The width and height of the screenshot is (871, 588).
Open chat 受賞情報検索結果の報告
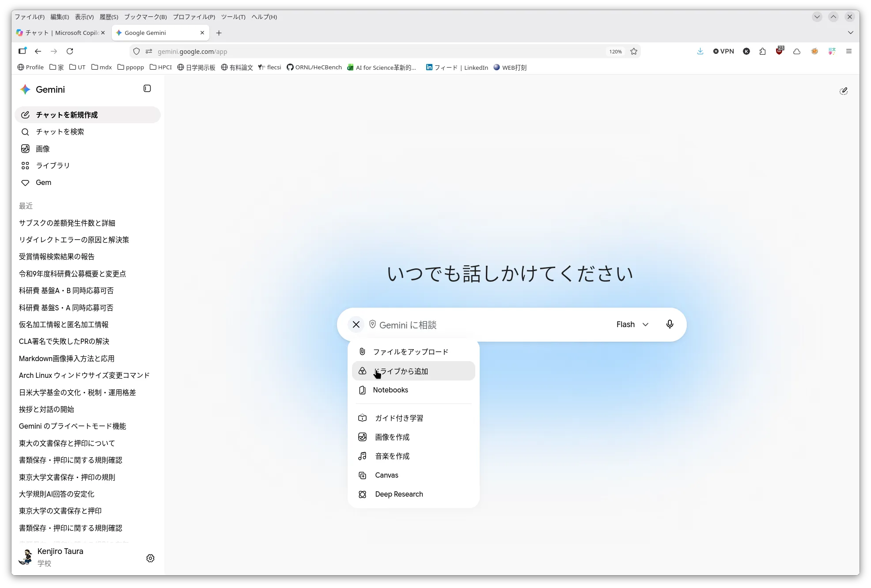coord(57,256)
